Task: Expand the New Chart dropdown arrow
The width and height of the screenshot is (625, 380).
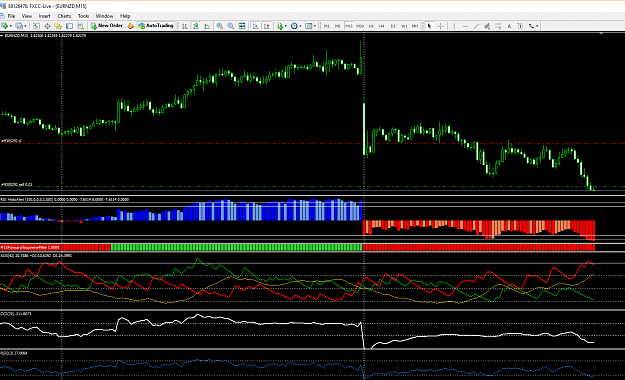Action: (x=10, y=26)
